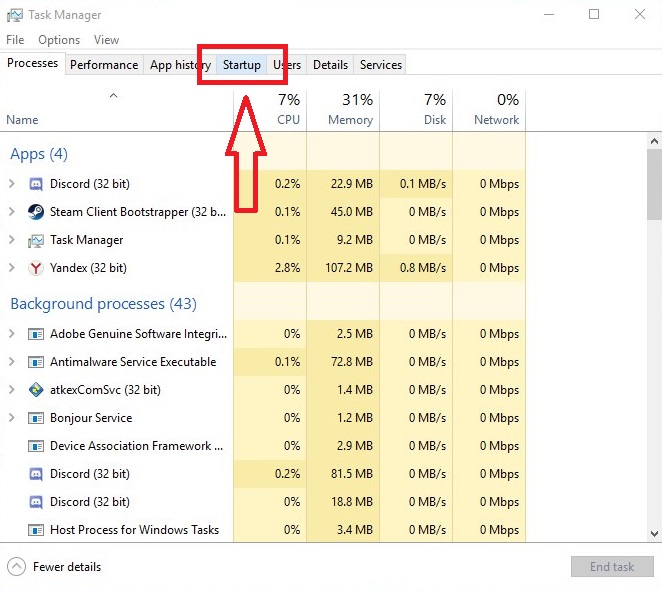The height and width of the screenshot is (591, 662).
Task: Click Task Manager's 9.2 MB memory value
Action: [x=355, y=240]
